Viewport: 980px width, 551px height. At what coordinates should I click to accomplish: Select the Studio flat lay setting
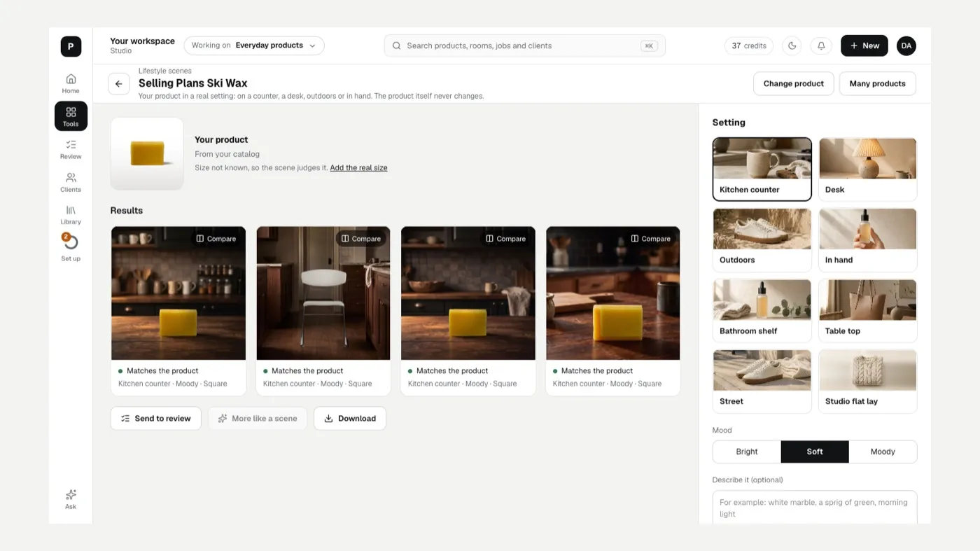point(868,382)
